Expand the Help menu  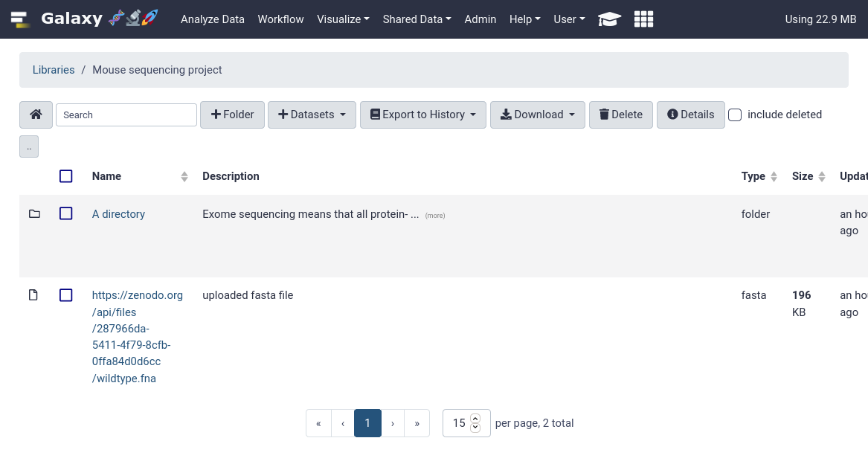point(525,19)
